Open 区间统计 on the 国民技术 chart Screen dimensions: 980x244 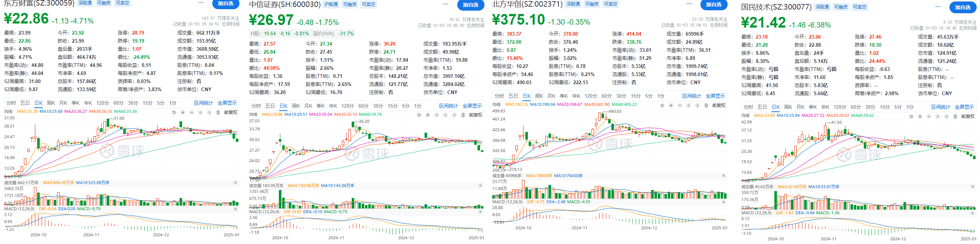[x=941, y=107]
